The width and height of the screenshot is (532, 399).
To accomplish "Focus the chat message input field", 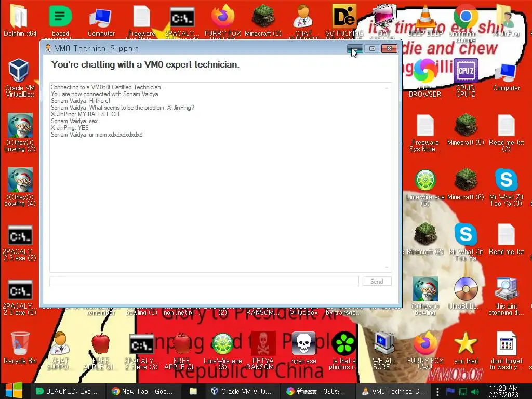I will pos(204,281).
